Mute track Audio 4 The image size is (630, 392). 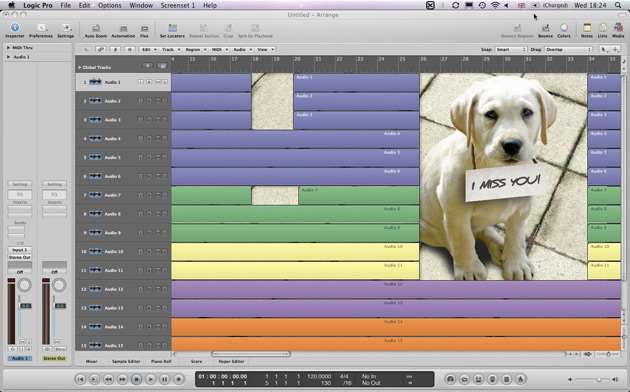[158, 139]
